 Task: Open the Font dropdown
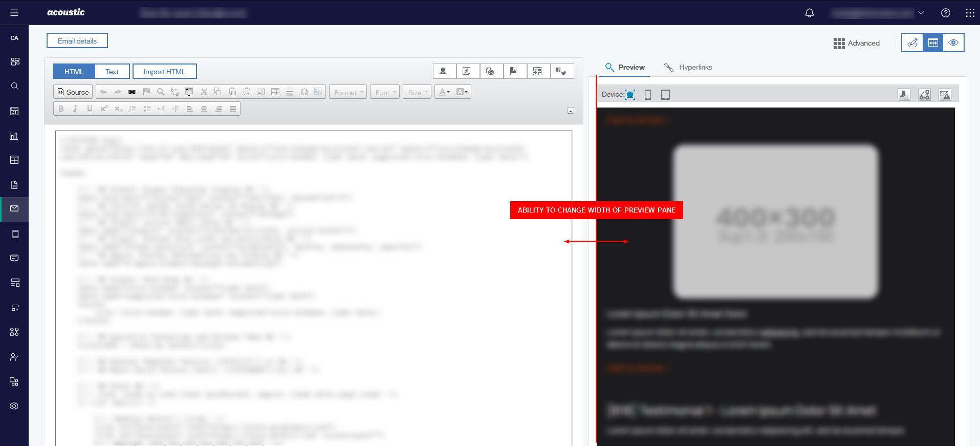[385, 92]
